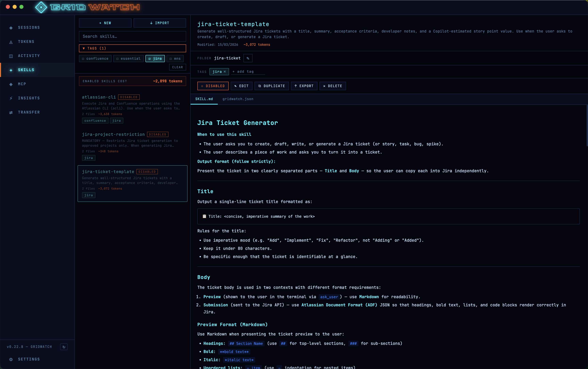The height and width of the screenshot is (369, 588).
Task: Open Settings gear icon
Action: click(11, 359)
